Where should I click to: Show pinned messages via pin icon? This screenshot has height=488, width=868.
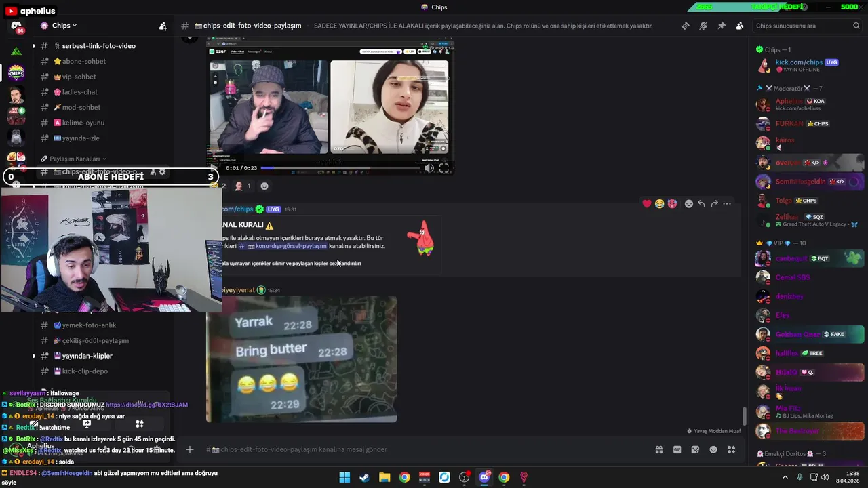(722, 26)
